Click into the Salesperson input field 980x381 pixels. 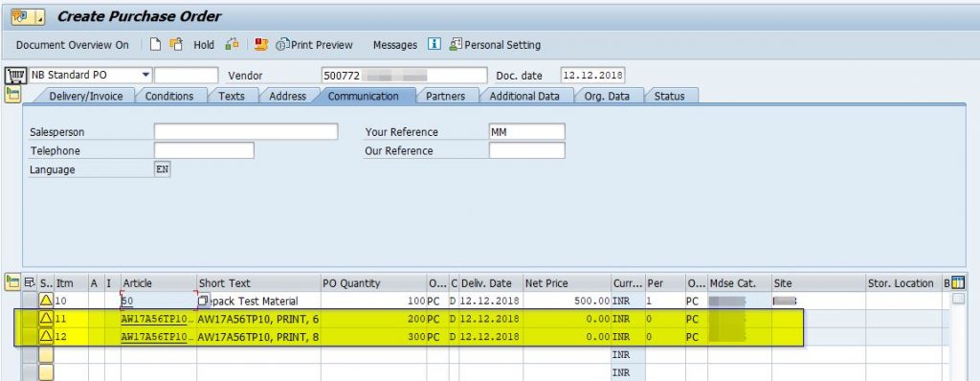246,132
